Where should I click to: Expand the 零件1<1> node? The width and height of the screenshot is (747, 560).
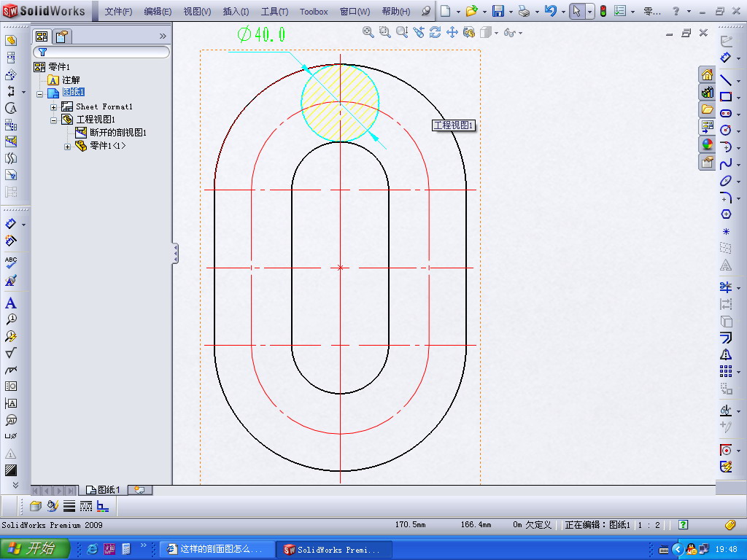tap(67, 147)
